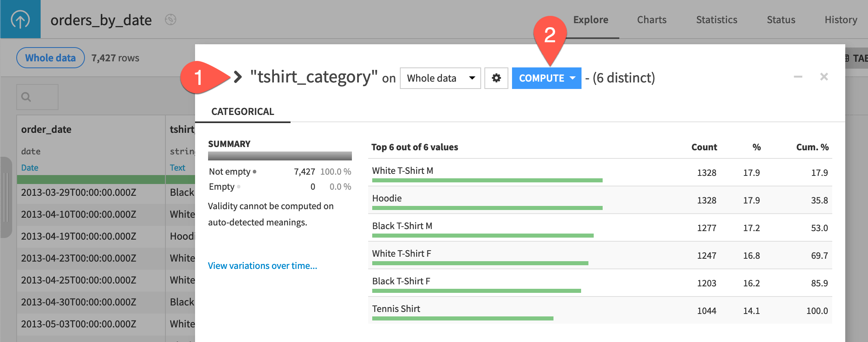The image size is (868, 342).
Task: Click the tshirt column header in background table
Action: 182,130
